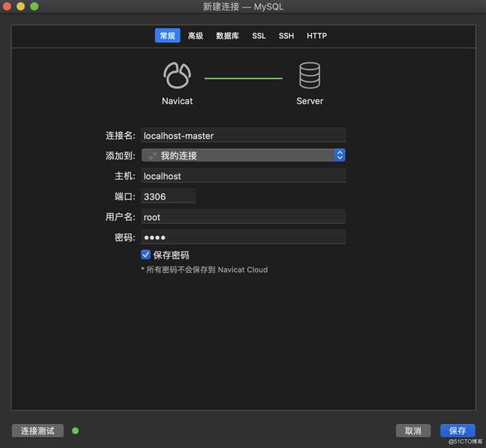Click the Server database icon

coord(310,76)
